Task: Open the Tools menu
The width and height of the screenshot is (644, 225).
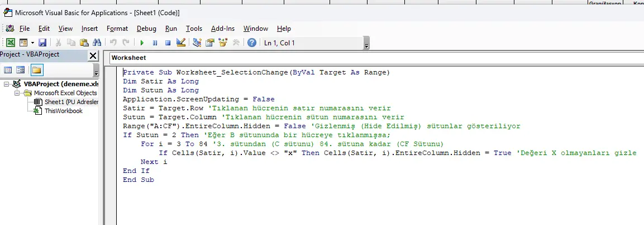Action: coord(194,29)
